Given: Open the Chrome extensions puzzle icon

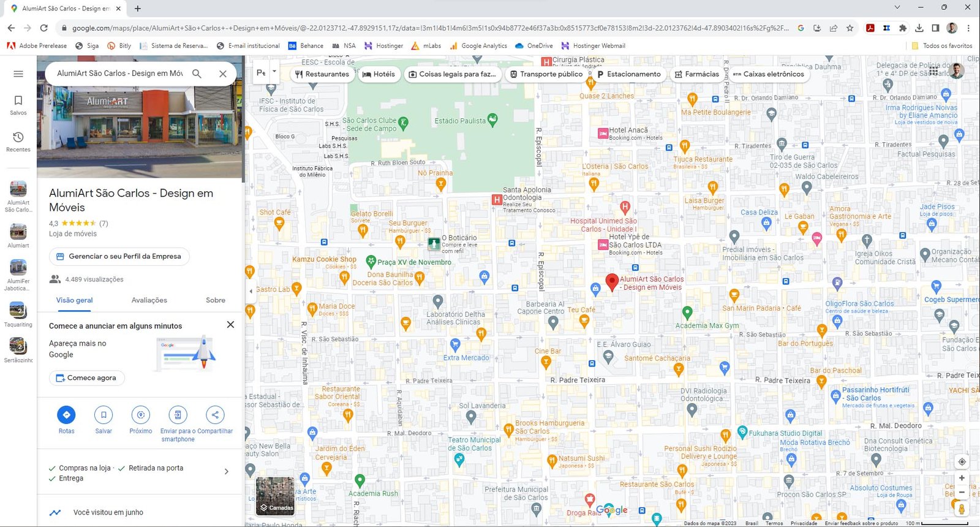Looking at the screenshot, I should pyautogui.click(x=903, y=28).
